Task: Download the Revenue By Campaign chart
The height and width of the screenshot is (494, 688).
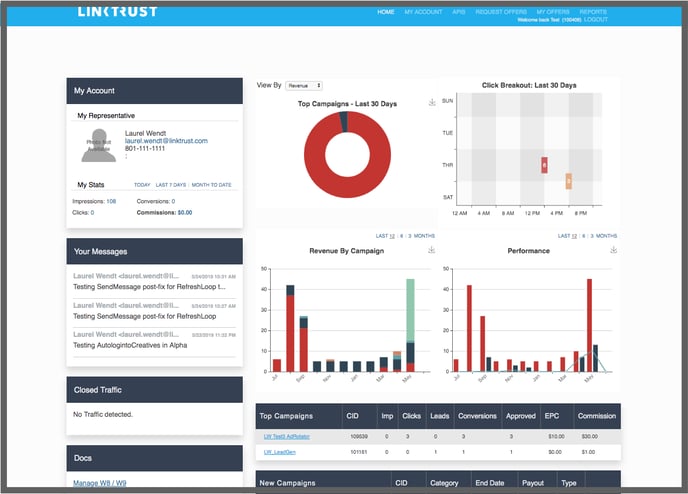Action: [x=431, y=250]
